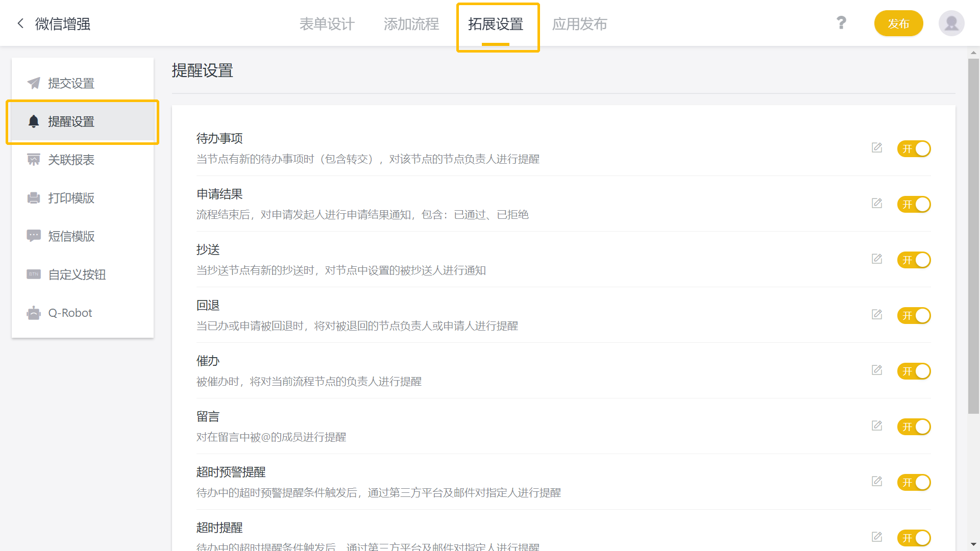
Task: Click pencil icon for 催办 reminder
Action: tap(877, 370)
